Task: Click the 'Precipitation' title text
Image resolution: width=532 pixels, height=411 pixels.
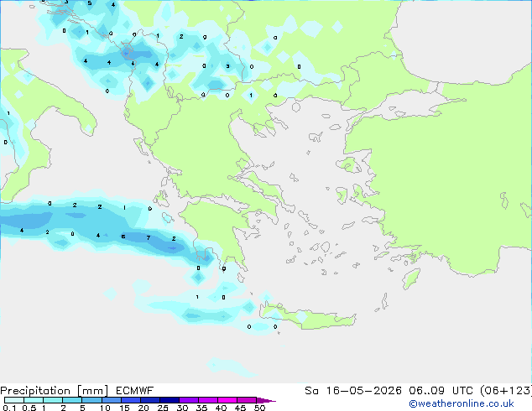Action: (x=35, y=391)
